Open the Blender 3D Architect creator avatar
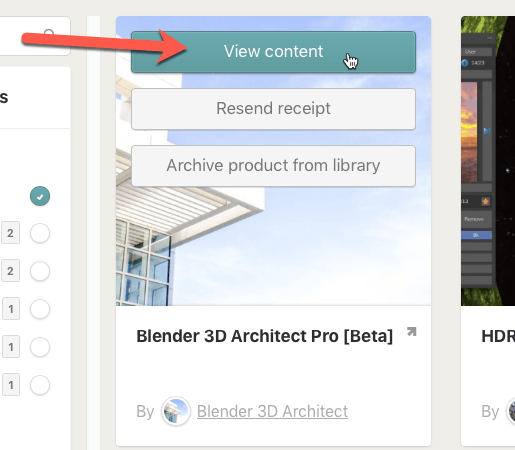The height and width of the screenshot is (450, 515). tap(176, 411)
